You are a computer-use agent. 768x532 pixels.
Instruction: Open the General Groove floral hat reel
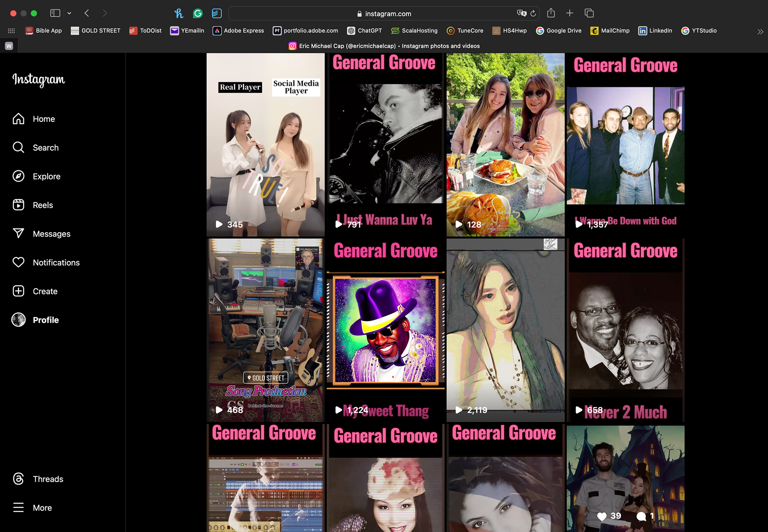pos(386,478)
